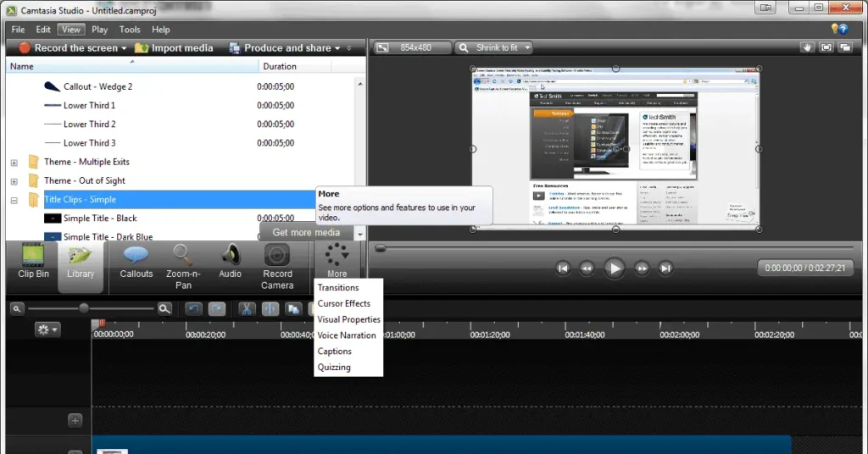Open the 854x480 editing dimensions button
The height and width of the screenshot is (454, 868).
click(413, 47)
